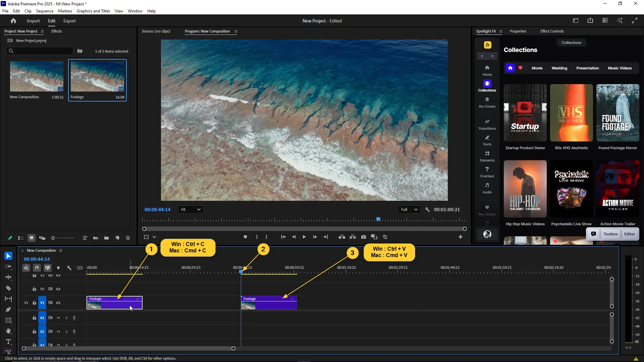Switch to the Effect Controls tab

(552, 31)
